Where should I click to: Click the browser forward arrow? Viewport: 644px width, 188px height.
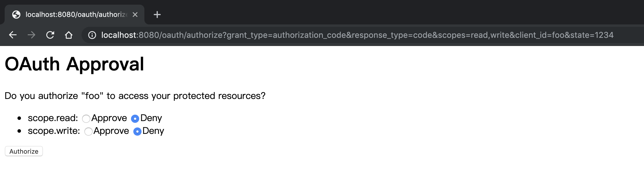[31, 35]
